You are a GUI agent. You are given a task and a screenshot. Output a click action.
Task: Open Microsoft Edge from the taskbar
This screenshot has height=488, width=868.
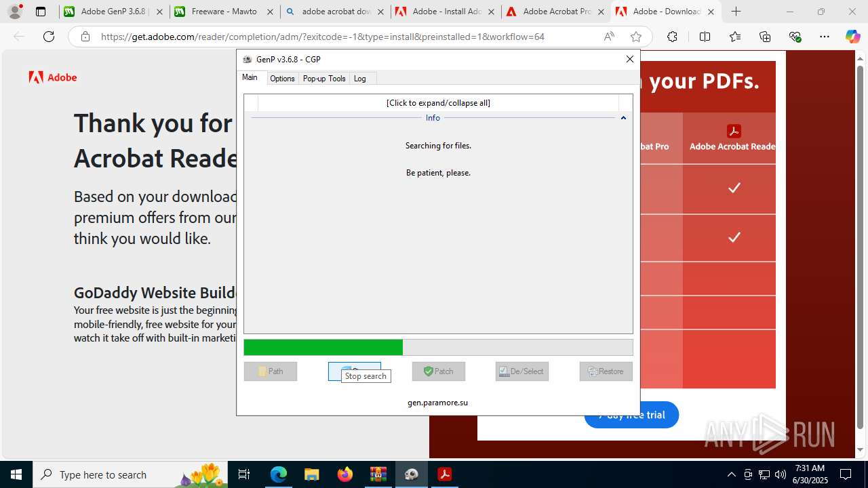[279, 474]
